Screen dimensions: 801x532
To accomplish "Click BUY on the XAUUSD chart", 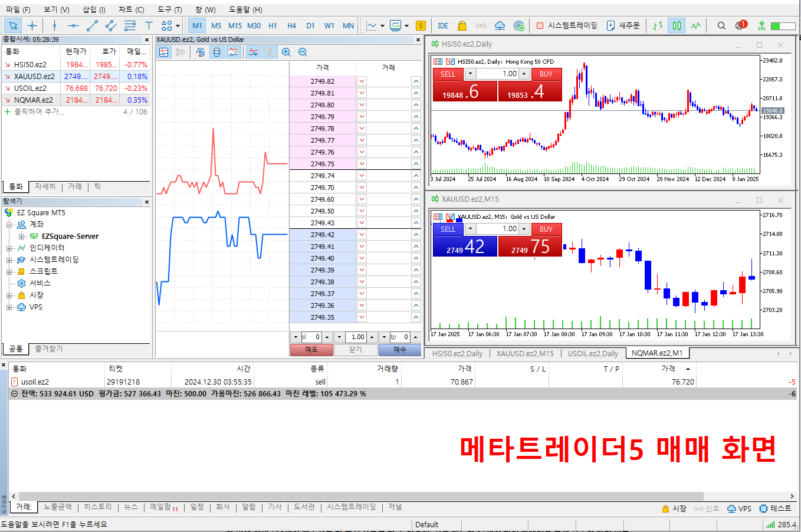I will [x=546, y=229].
